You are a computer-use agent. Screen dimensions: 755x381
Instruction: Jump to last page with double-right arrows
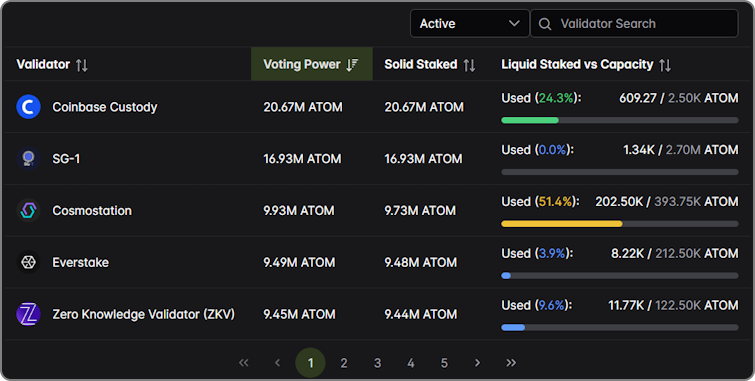pos(511,363)
